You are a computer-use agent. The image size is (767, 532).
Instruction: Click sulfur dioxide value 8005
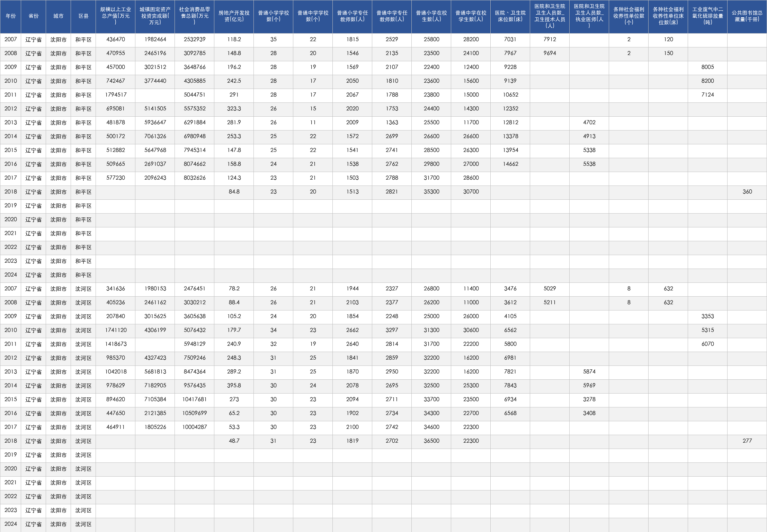[707, 67]
